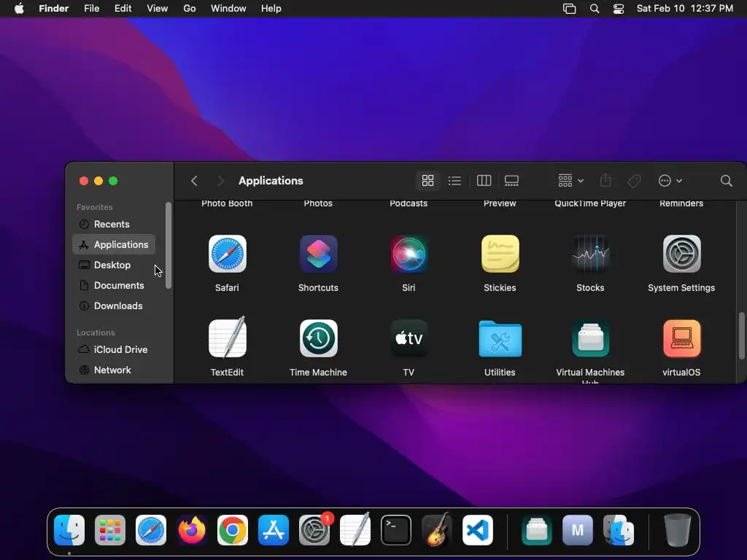The width and height of the screenshot is (747, 560).
Task: Switch to list view
Action: click(x=454, y=181)
